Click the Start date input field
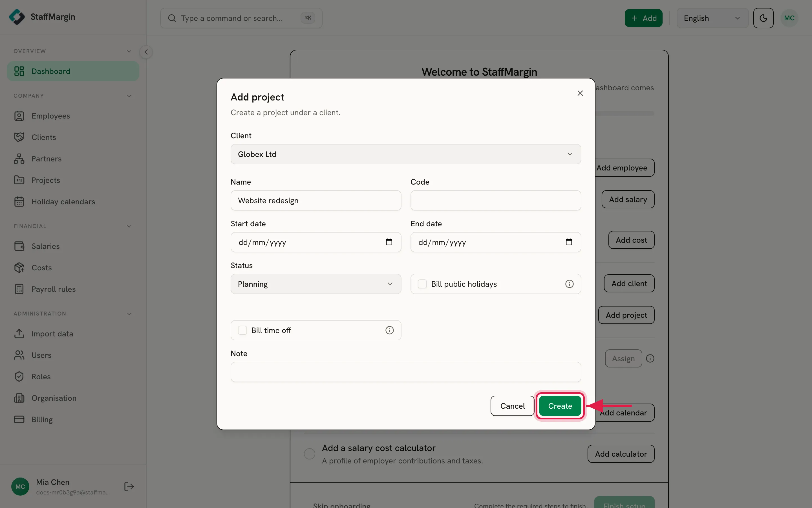Image resolution: width=812 pixels, height=508 pixels. pyautogui.click(x=316, y=242)
